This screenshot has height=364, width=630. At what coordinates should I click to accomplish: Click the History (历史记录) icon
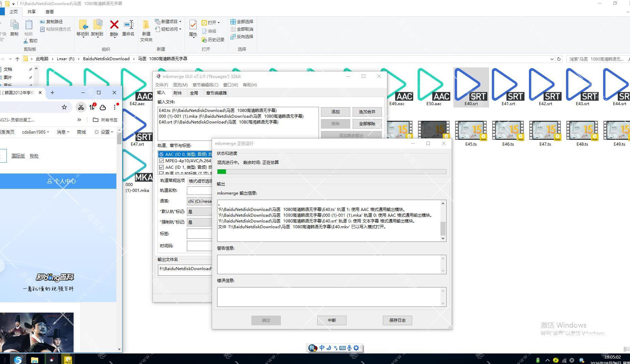204,40
